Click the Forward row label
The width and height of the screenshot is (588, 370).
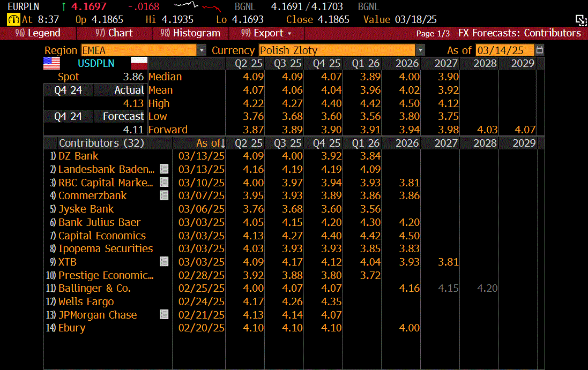[x=168, y=130]
